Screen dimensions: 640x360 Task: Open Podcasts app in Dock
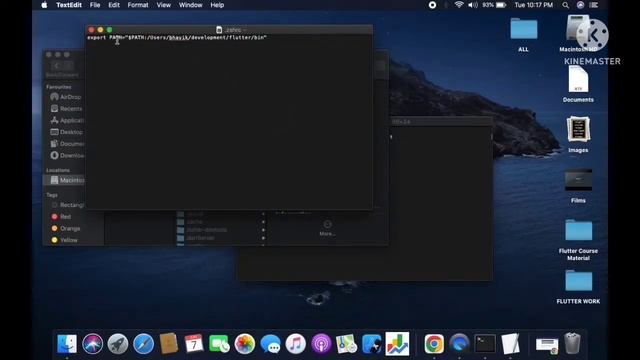click(x=321, y=344)
